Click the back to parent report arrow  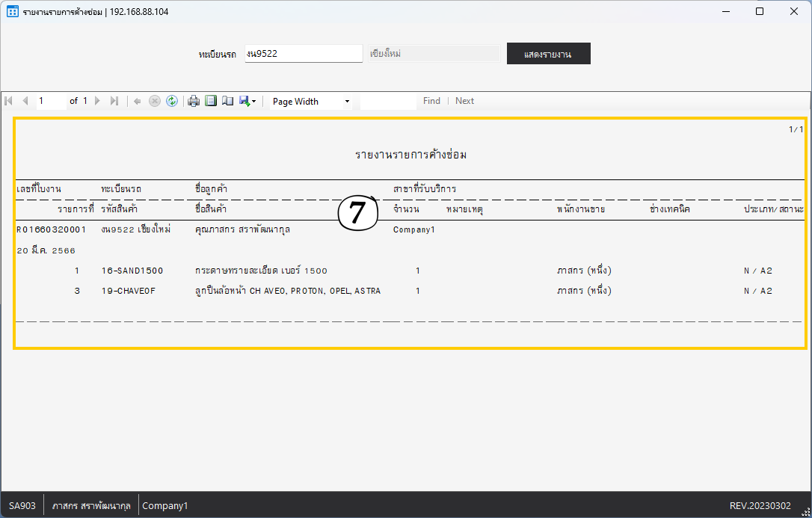pyautogui.click(x=138, y=101)
